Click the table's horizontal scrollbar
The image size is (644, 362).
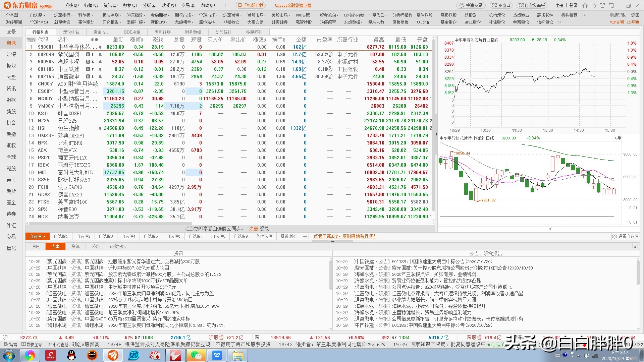click(x=110, y=223)
